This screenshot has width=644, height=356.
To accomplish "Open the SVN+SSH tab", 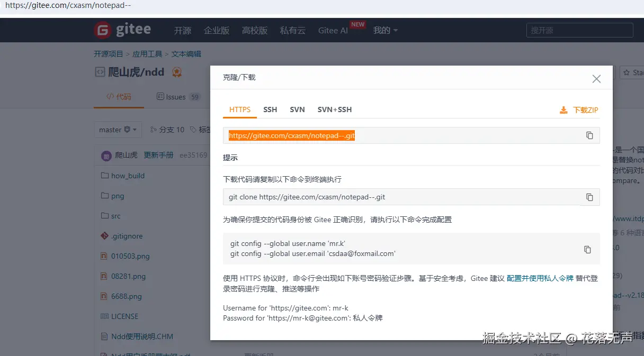I will pyautogui.click(x=334, y=109).
